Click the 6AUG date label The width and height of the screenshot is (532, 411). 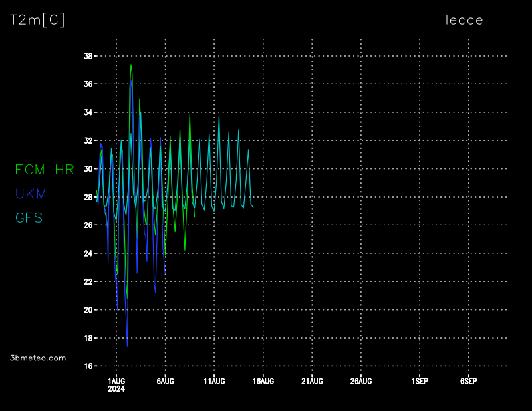[x=165, y=381]
